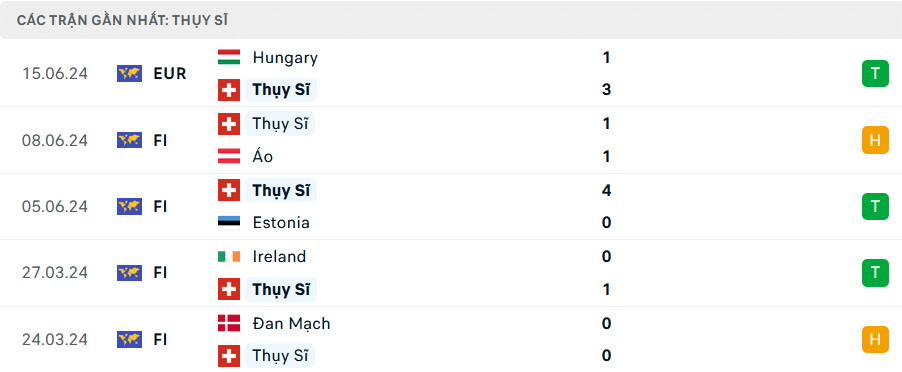Click orange H badge for Đan Mạch match

point(875,339)
